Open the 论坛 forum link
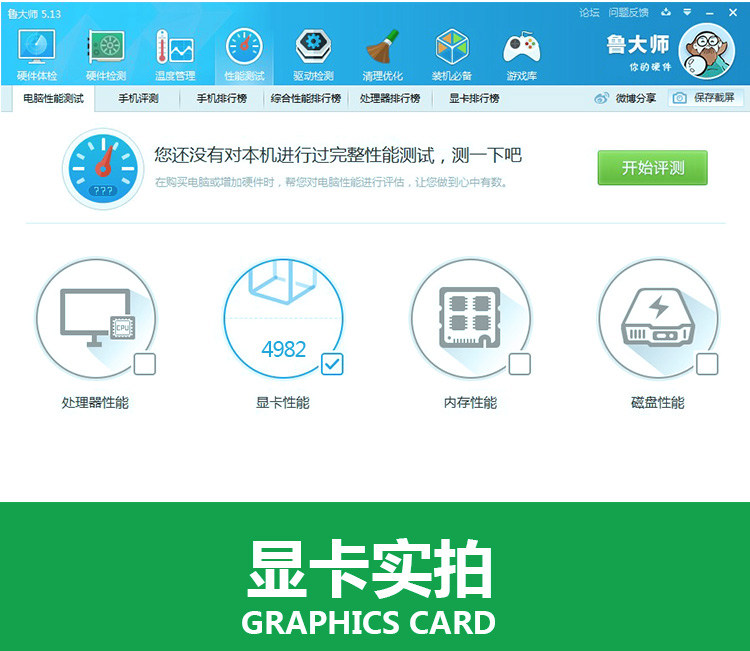 point(589,12)
